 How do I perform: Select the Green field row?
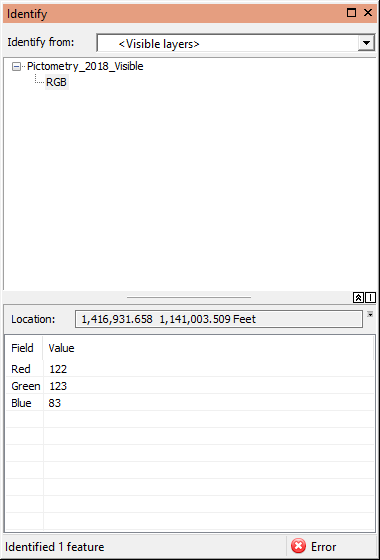[190, 386]
